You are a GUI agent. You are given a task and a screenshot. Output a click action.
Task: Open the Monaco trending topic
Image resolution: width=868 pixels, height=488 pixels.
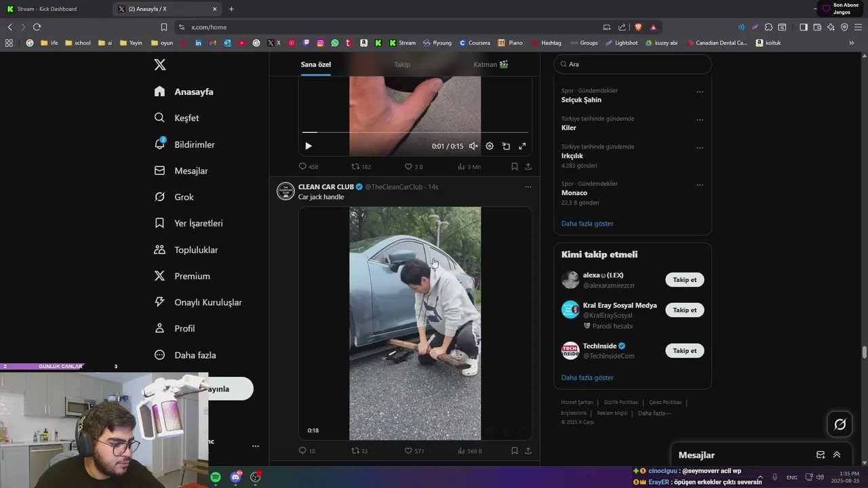[574, 193]
